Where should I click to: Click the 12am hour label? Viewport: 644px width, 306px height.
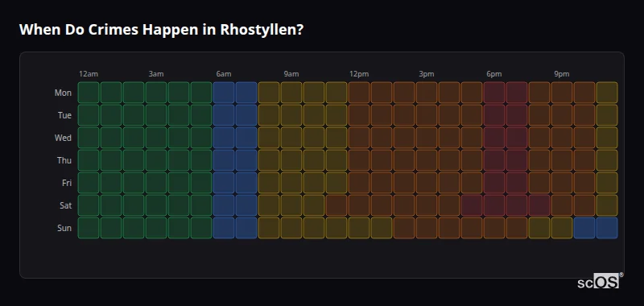coord(89,74)
